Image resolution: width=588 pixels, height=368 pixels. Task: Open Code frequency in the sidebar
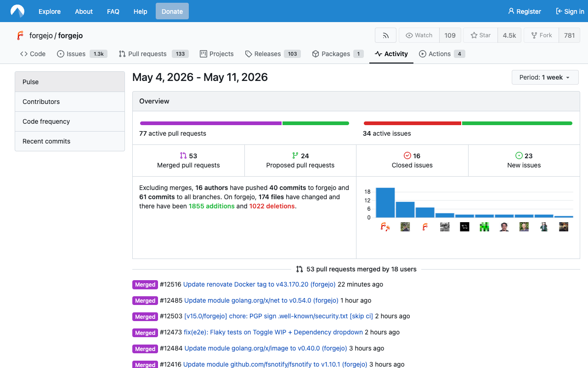pos(70,121)
